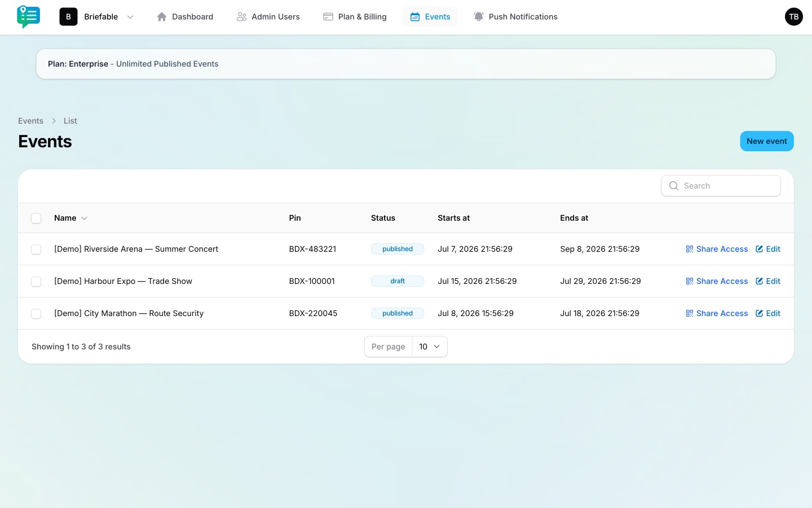The height and width of the screenshot is (508, 812).
Task: Click edit pencil icon for Riverside Arena
Action: click(x=760, y=249)
